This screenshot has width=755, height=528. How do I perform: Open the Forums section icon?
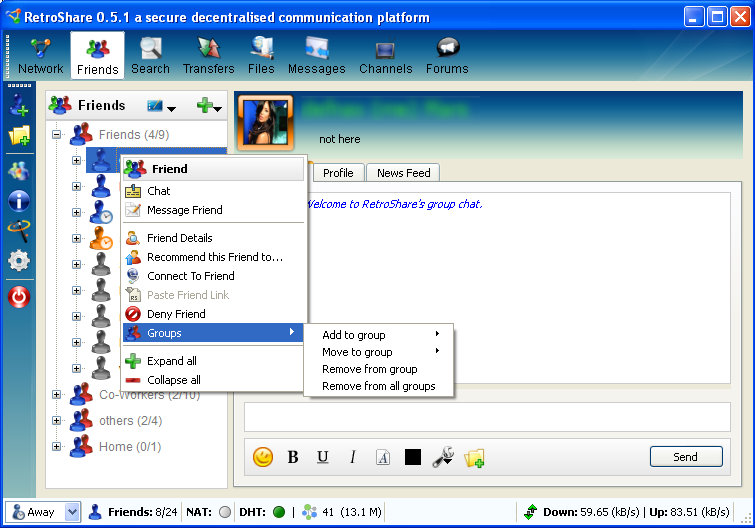[447, 56]
